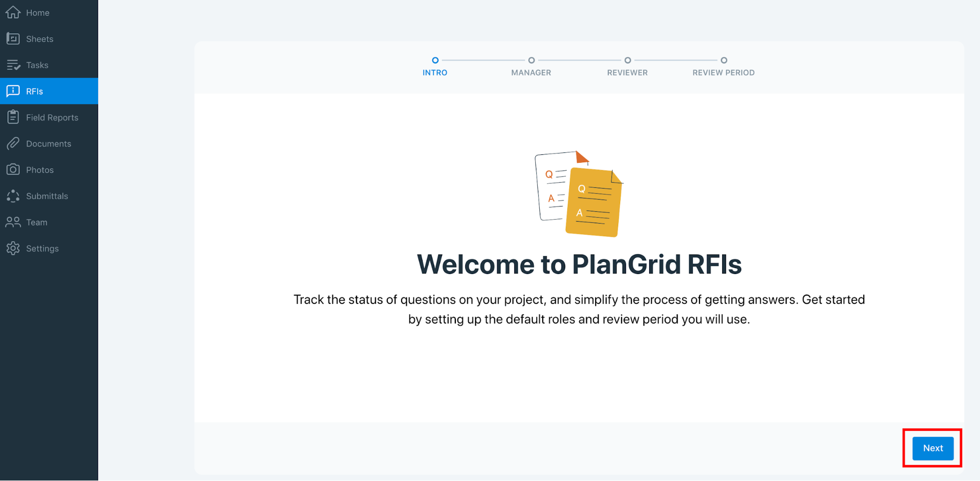Go to the Sheets section label
This screenshot has width=980, height=481.
[x=40, y=39]
